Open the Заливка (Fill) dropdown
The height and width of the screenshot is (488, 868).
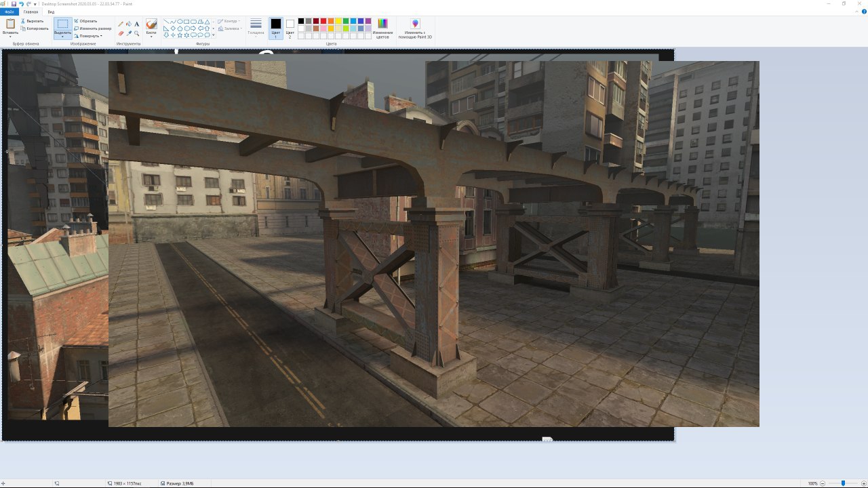click(229, 28)
